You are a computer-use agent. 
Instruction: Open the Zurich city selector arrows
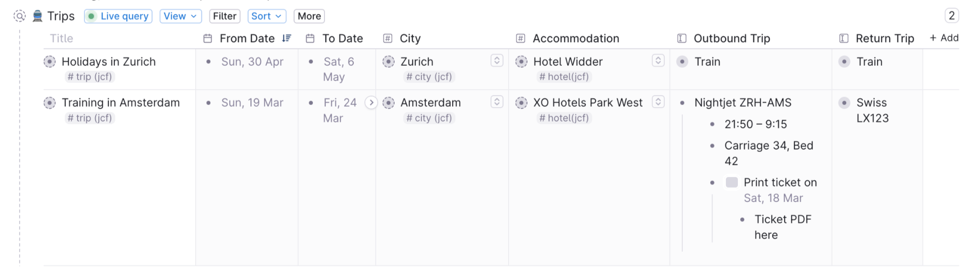click(497, 60)
